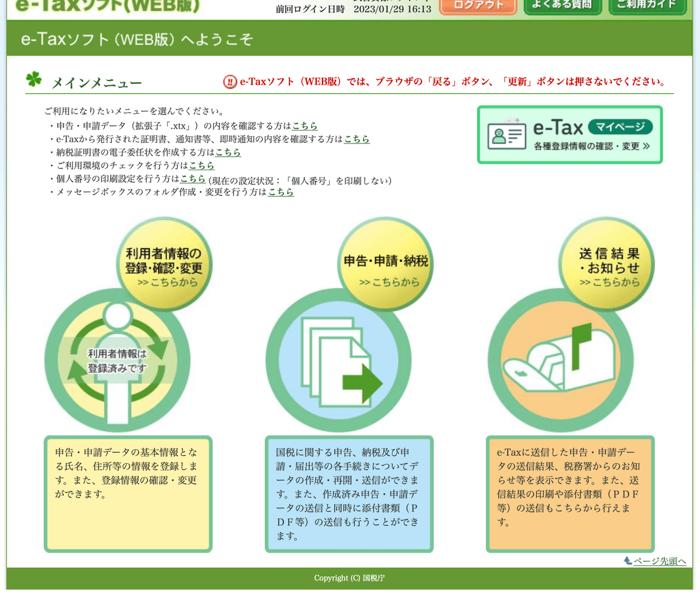Click Copyright (C) 国税庁 footer text
Image resolution: width=700 pixels, height=594 pixels.
click(349, 578)
